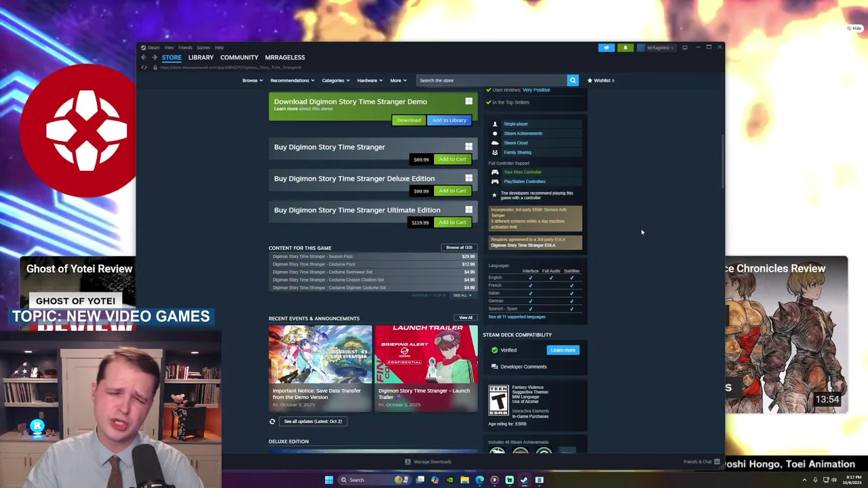Click Steam Deck Learn more button

tap(563, 350)
